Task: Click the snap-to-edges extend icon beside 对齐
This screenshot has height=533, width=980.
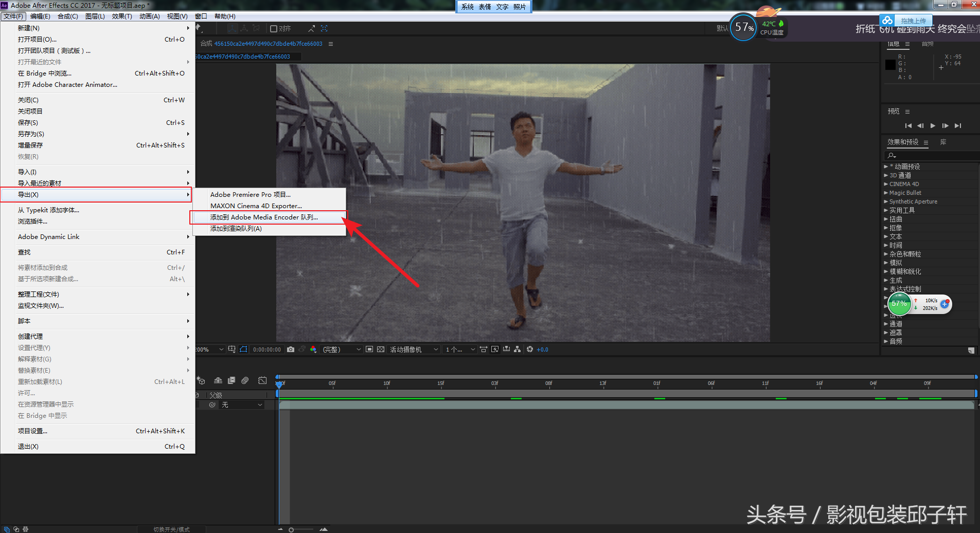Action: [x=311, y=29]
